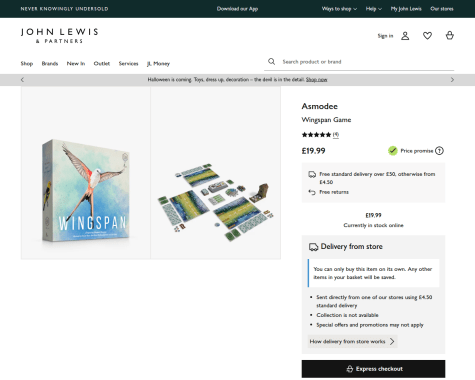Screen dimensions: 475x380
Task: Open the account profile icon
Action: point(405,36)
